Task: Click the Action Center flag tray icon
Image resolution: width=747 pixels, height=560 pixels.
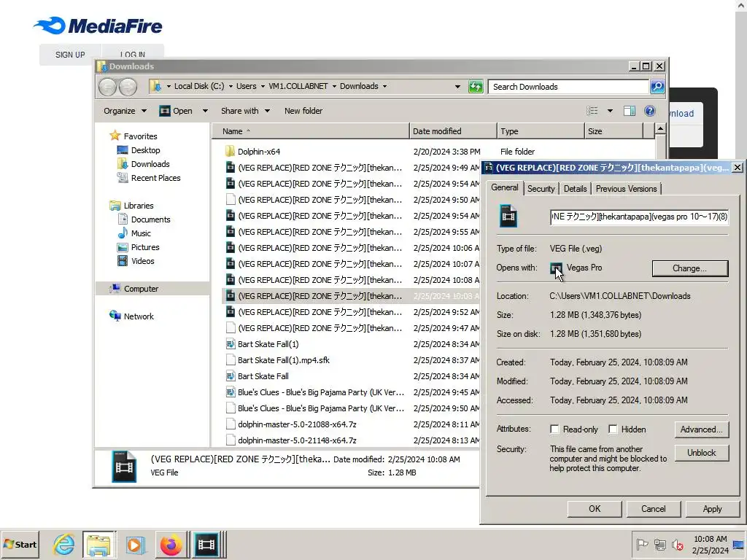Action: [x=642, y=544]
